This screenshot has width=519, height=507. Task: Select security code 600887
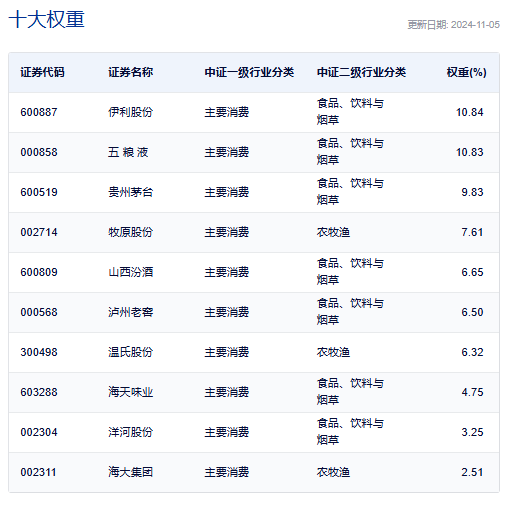[39, 112]
